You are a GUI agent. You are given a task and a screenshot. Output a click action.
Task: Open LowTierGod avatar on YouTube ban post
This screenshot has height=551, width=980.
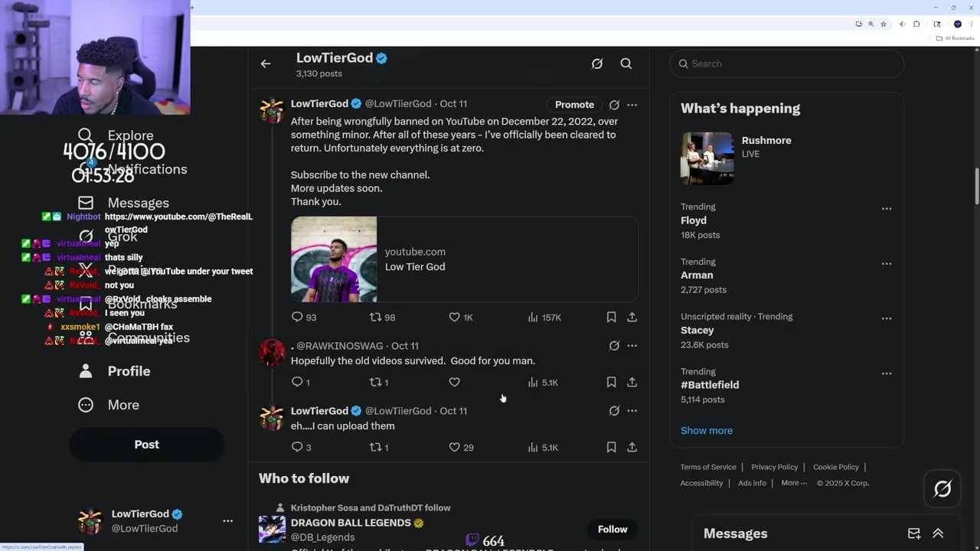click(272, 110)
